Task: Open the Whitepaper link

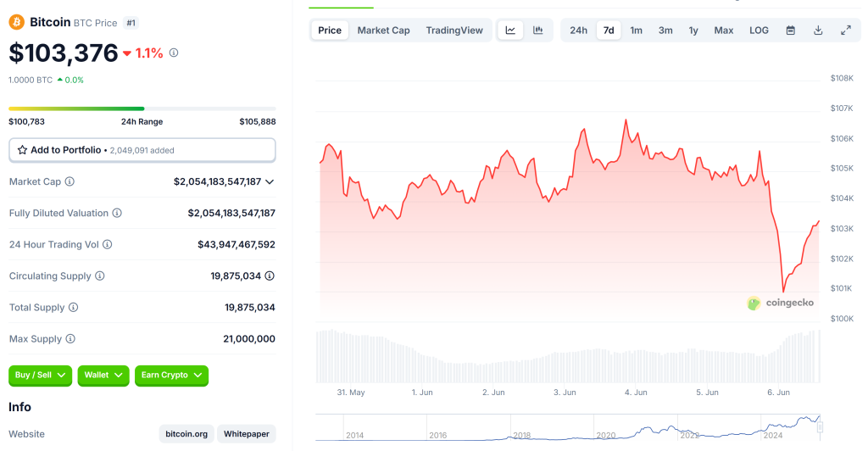Action: [x=247, y=434]
